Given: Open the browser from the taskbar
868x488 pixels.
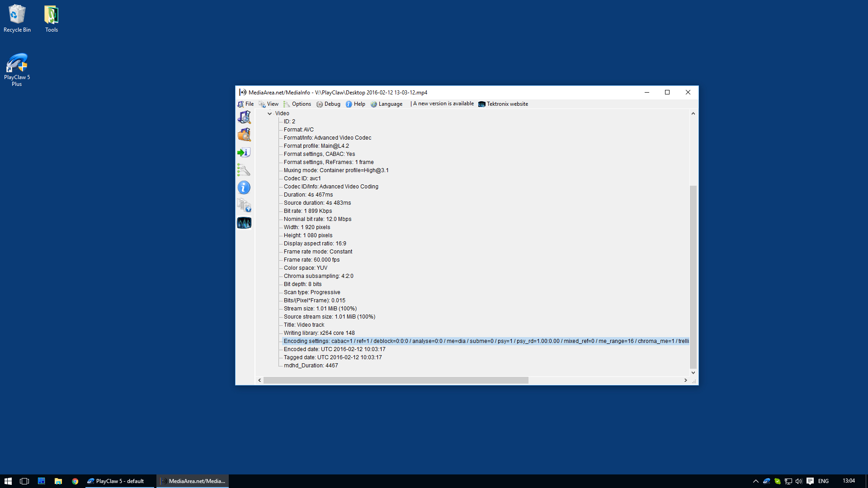Looking at the screenshot, I should [75, 481].
